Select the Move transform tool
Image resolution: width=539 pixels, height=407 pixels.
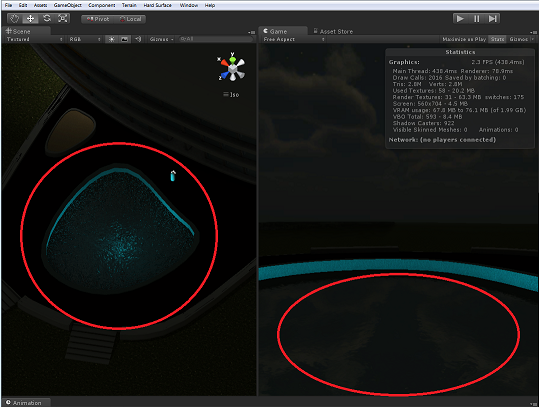(30, 19)
